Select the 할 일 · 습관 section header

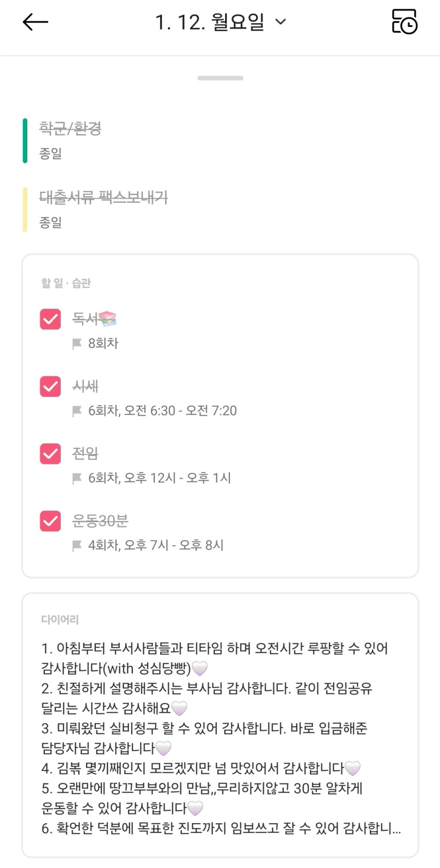click(x=66, y=283)
